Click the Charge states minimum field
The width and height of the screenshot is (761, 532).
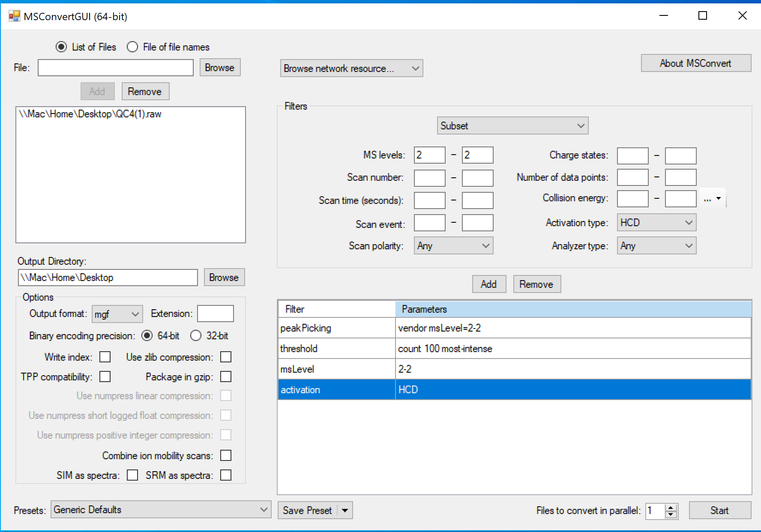tap(633, 156)
